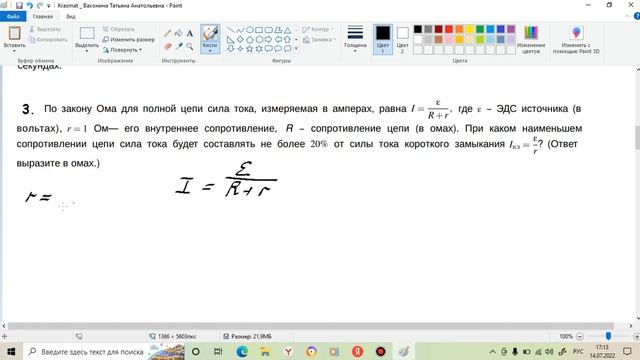This screenshot has width=640, height=360.
Task: Open the quick access toolbar customize arrow
Action: (49, 6)
